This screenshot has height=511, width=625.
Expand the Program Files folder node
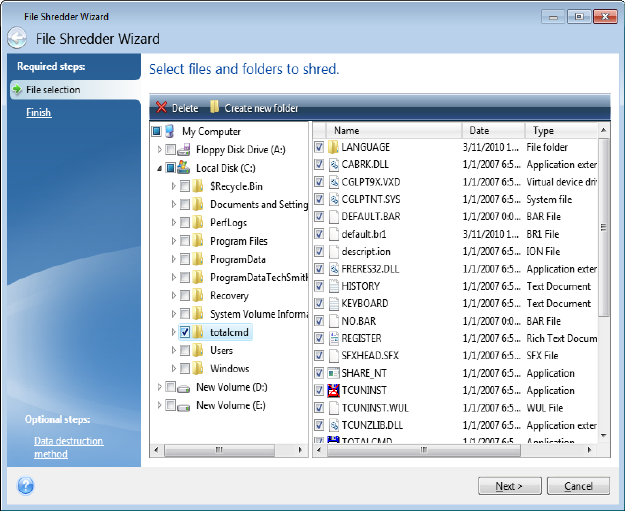173,241
